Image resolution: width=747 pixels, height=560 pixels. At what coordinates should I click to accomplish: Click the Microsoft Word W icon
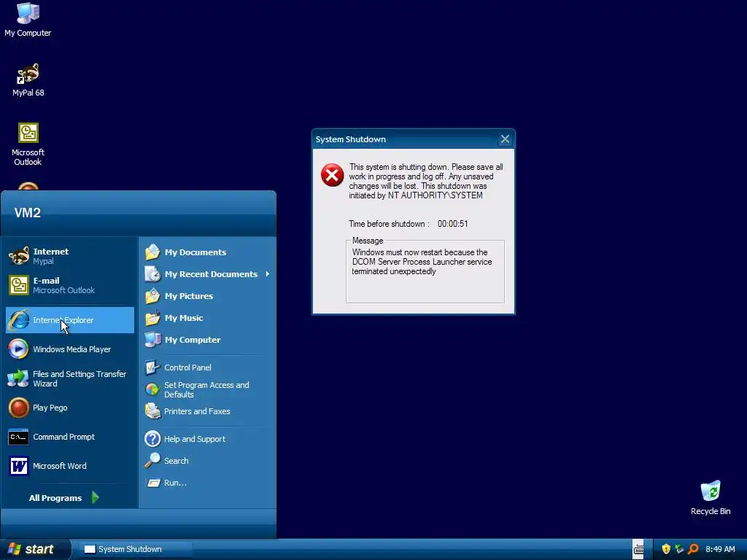[x=19, y=466]
